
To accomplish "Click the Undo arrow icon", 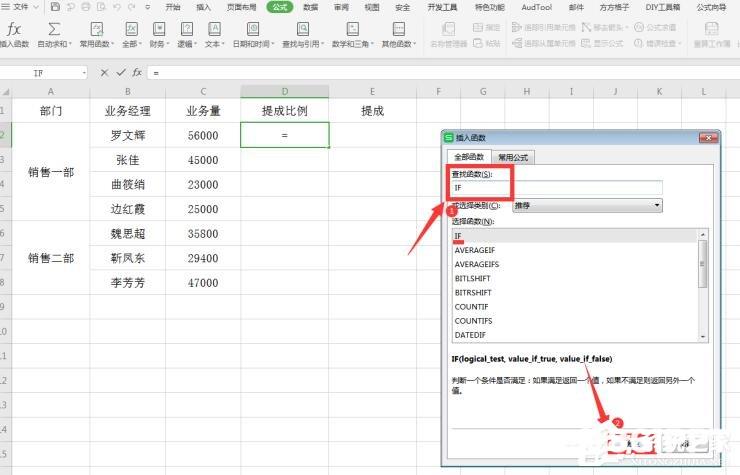I will pyautogui.click(x=117, y=7).
